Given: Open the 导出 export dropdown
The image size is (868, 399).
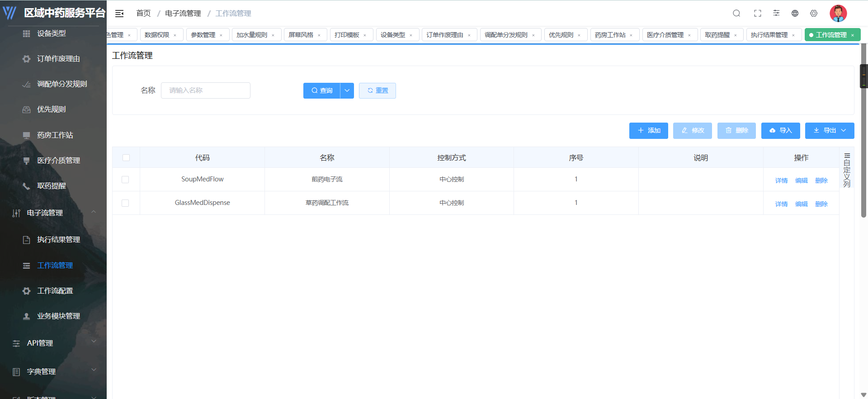Looking at the screenshot, I should click(x=830, y=130).
